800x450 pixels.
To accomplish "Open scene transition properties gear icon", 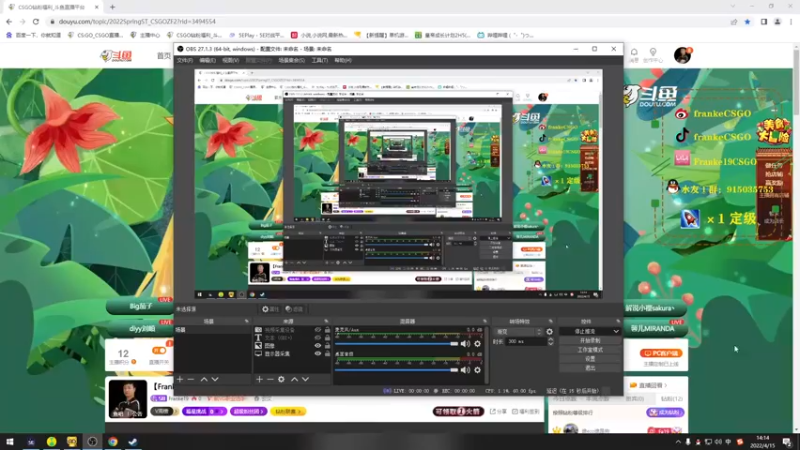I will (549, 332).
